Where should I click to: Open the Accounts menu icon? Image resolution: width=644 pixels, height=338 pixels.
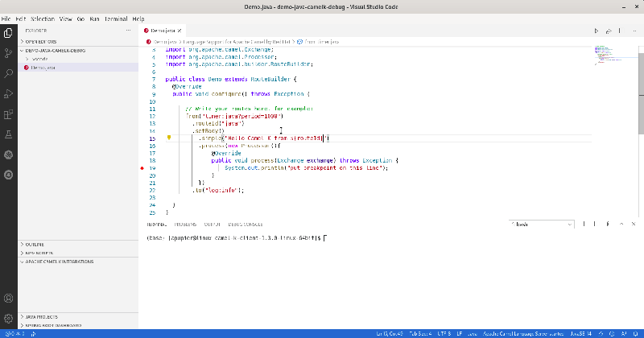[x=8, y=299]
